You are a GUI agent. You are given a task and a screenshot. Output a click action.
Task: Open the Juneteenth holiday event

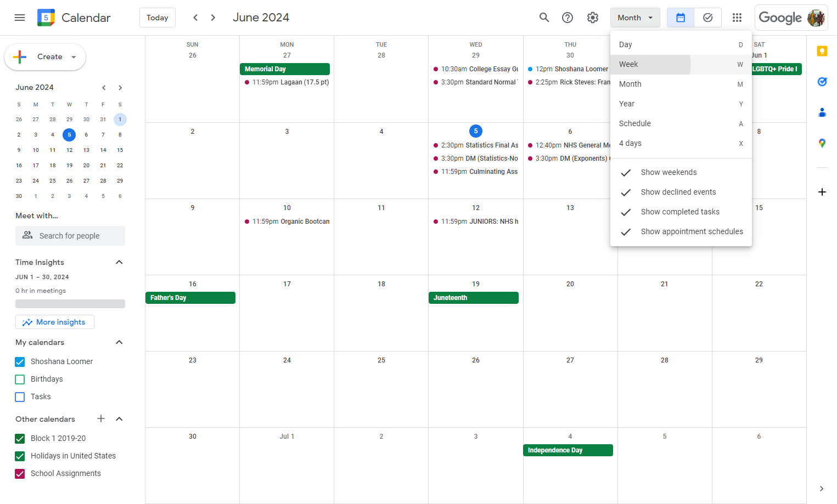[x=474, y=298]
